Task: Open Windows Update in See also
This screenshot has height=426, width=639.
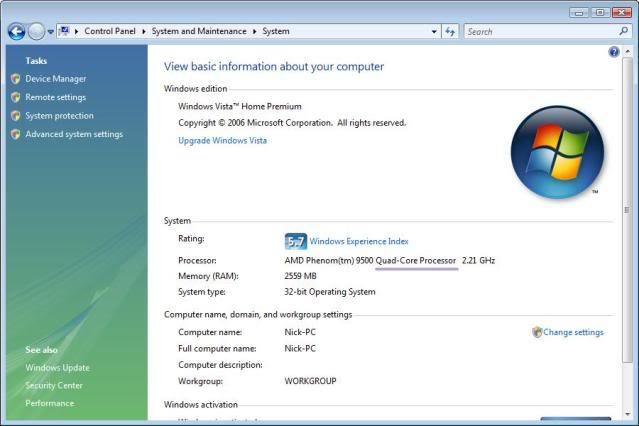Action: (x=57, y=368)
